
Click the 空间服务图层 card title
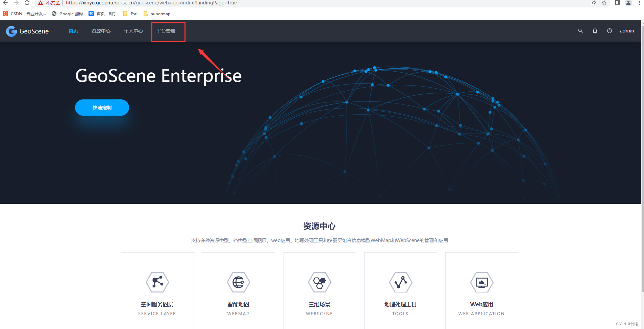pyautogui.click(x=157, y=304)
